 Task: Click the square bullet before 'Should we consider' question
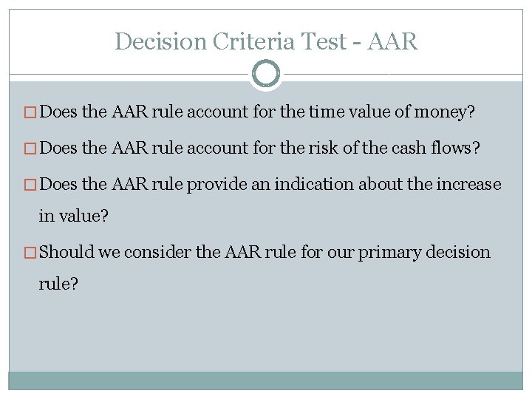click(x=31, y=252)
